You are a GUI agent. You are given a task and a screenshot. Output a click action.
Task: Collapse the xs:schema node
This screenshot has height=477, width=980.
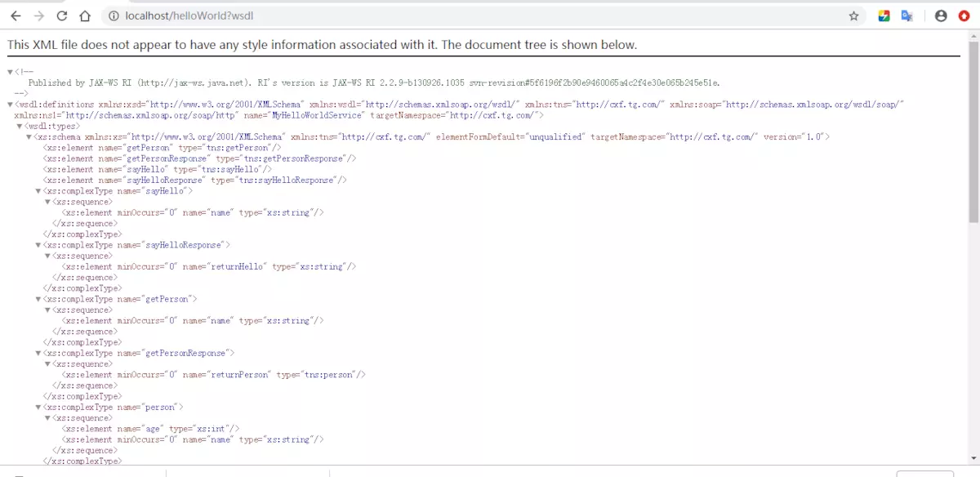[29, 137]
